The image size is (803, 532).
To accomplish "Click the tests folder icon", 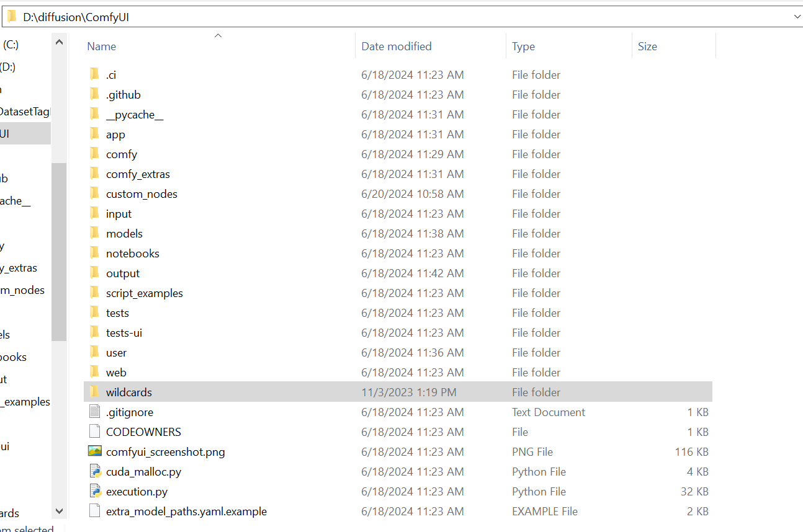I will [x=94, y=313].
